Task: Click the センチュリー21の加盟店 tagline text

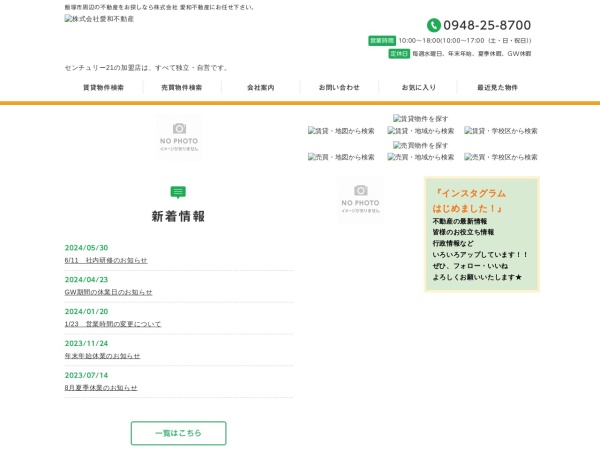Action: [x=147, y=68]
